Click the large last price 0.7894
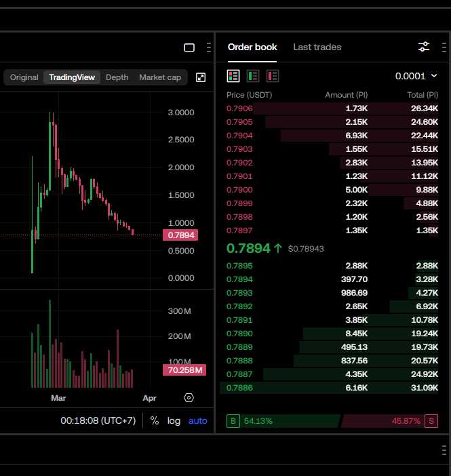 pos(248,248)
